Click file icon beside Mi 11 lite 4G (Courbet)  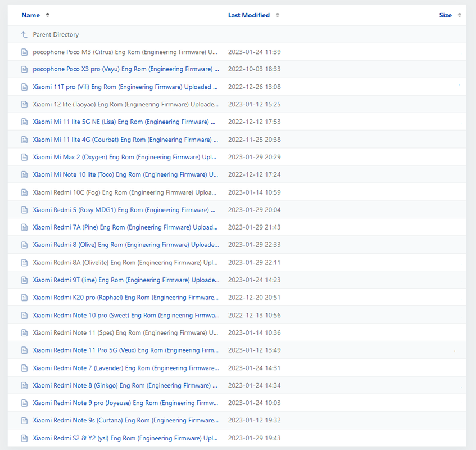pos(25,139)
